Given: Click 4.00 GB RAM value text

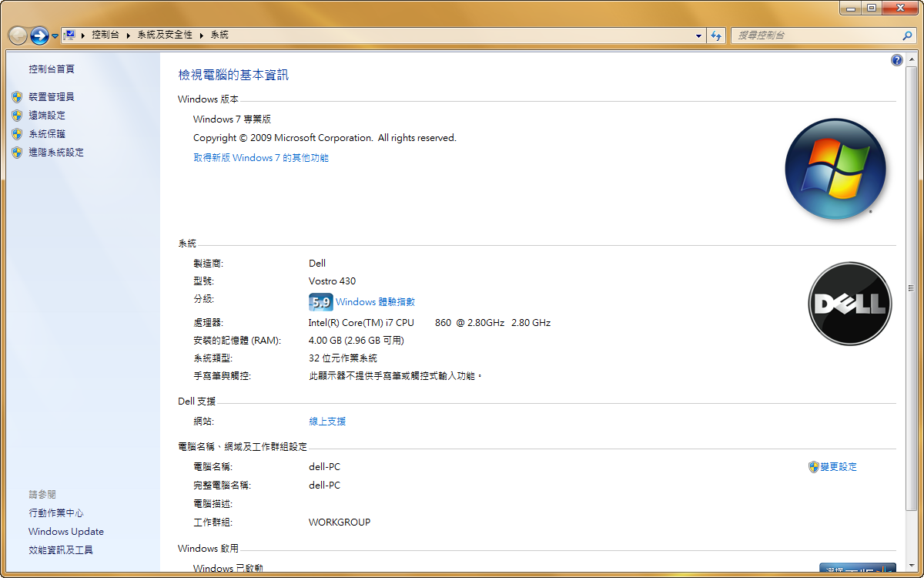Looking at the screenshot, I should [x=357, y=341].
